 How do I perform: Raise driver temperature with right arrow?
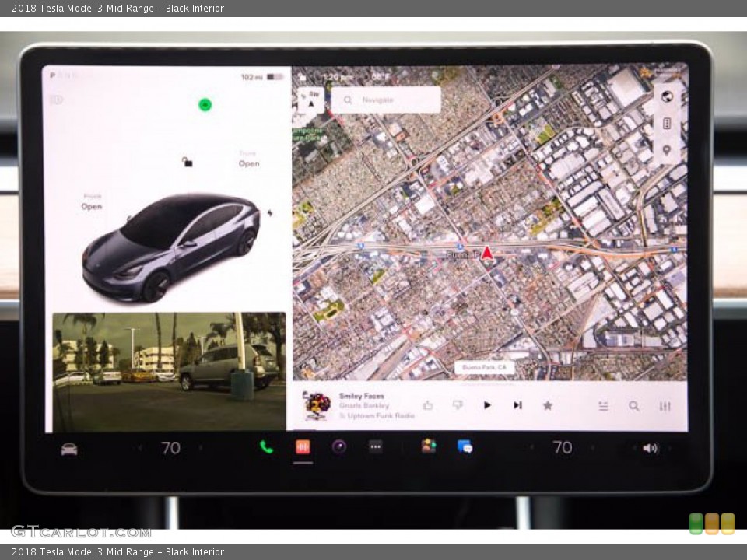[201, 448]
